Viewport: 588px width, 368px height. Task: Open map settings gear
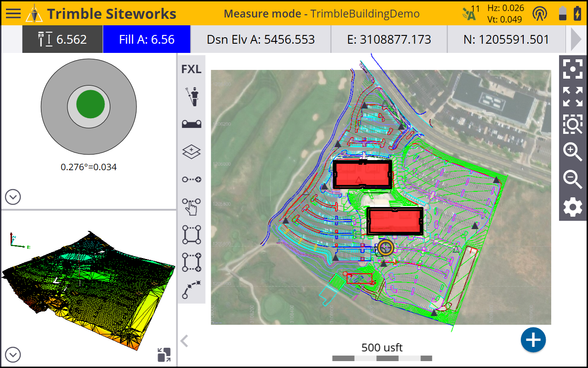[573, 207]
